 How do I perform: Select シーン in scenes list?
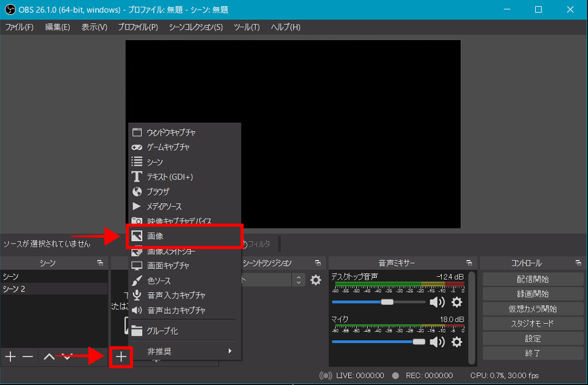[x=54, y=276]
